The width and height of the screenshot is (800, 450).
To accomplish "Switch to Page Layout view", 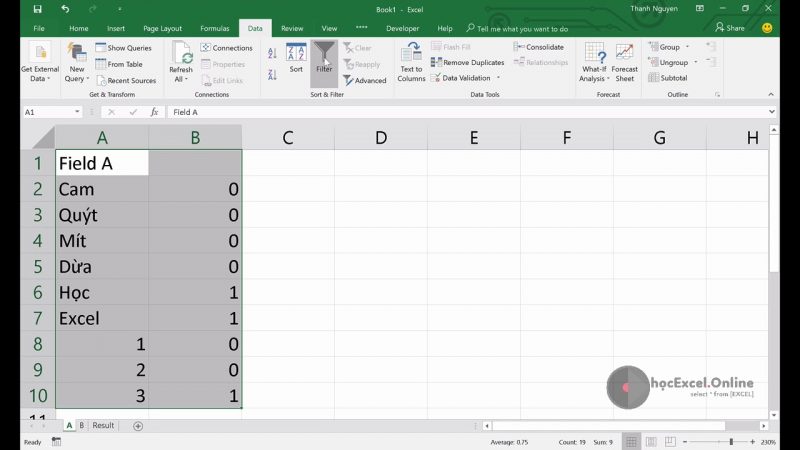I will click(651, 442).
